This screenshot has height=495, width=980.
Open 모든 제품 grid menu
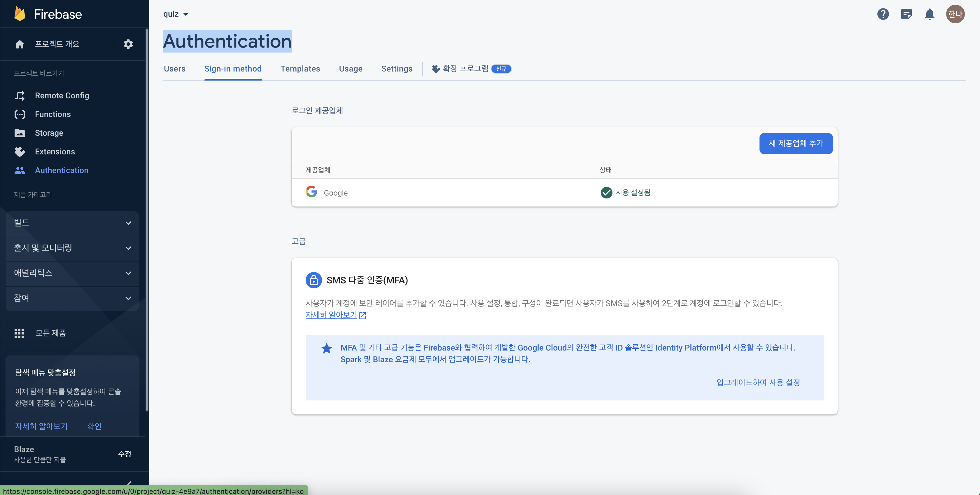(x=50, y=333)
